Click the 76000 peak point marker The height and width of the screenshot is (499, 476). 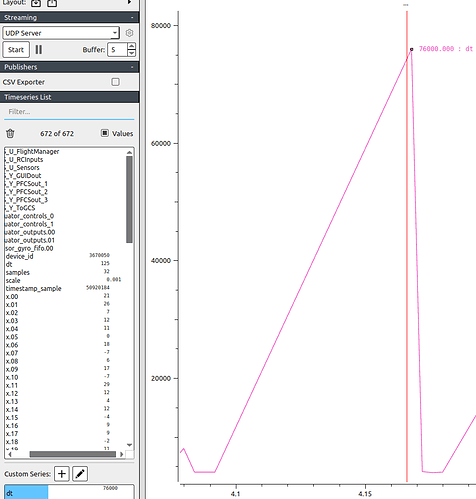(411, 49)
